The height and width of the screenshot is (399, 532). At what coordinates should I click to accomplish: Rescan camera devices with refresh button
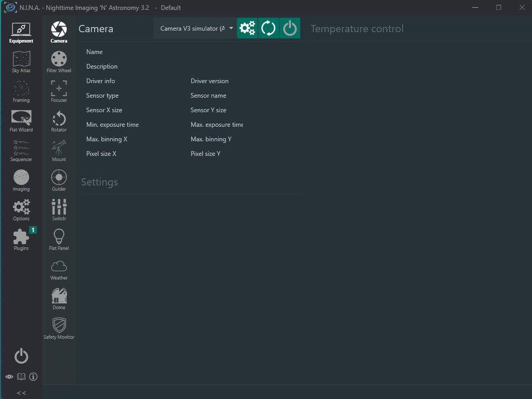pos(269,28)
